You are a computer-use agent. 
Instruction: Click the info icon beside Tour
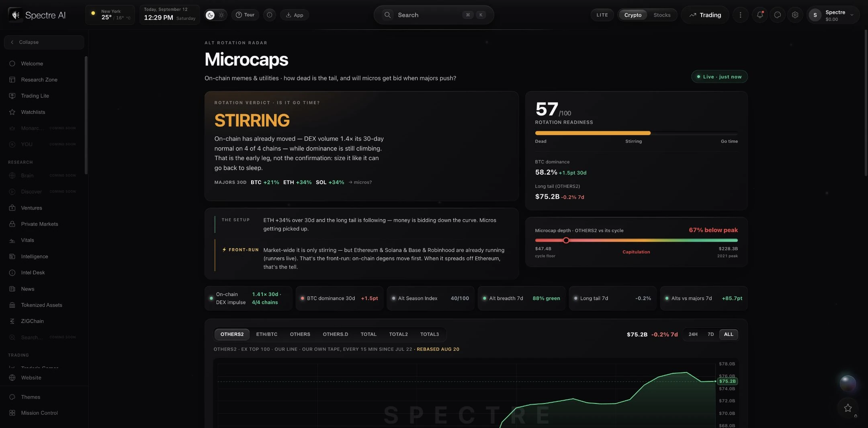269,15
